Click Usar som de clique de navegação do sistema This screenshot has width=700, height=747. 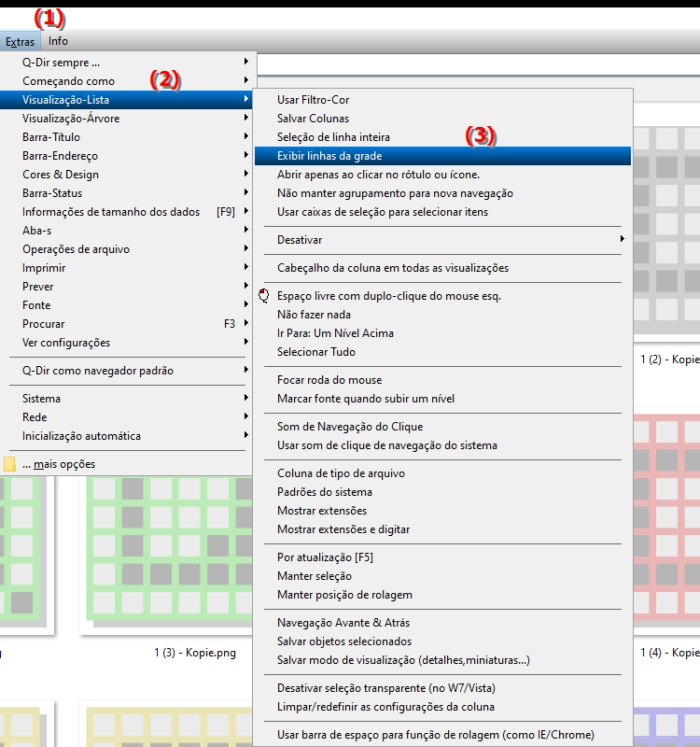[442, 445]
